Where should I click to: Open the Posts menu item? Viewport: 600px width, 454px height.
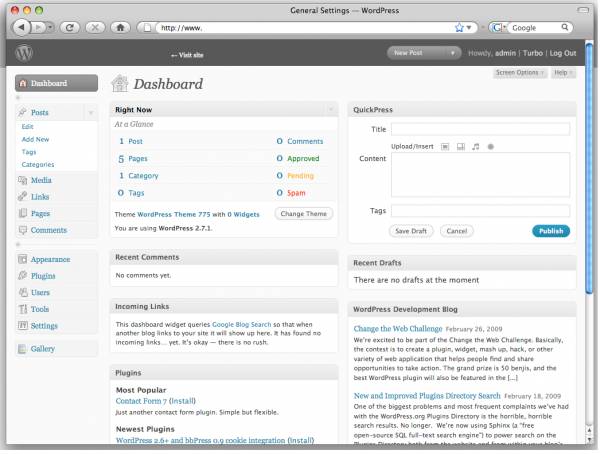click(x=39, y=113)
